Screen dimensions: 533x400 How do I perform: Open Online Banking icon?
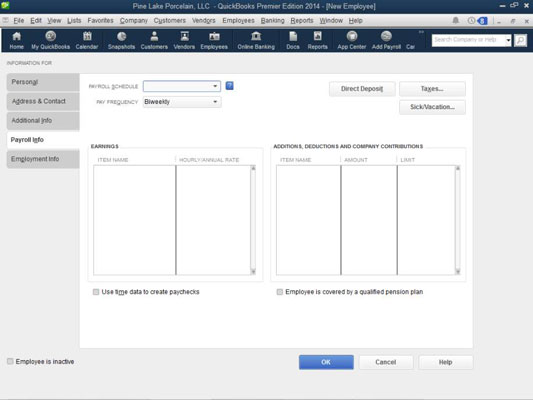click(256, 40)
